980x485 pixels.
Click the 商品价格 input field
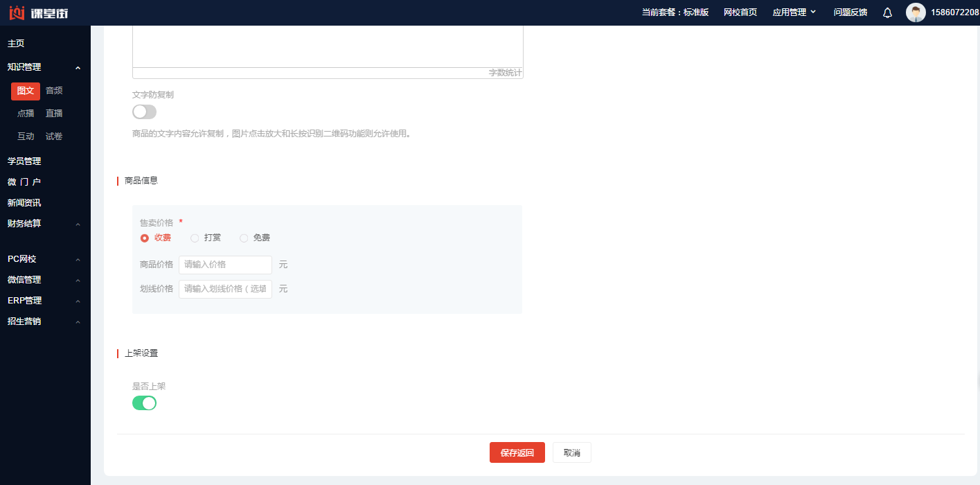click(x=225, y=265)
